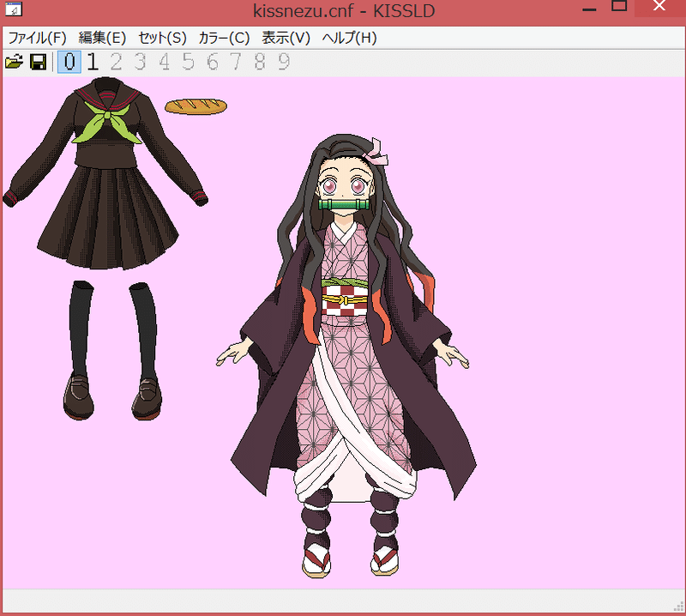686x616 pixels.
Task: Click disabled set number 8
Action: pos(260,62)
